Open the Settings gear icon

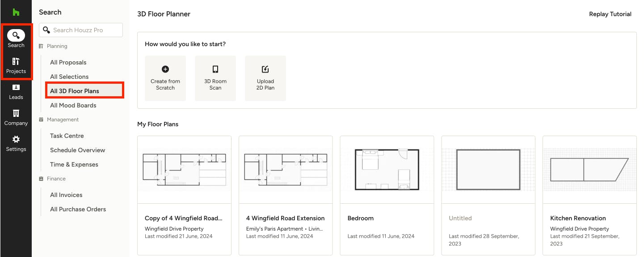click(x=16, y=139)
